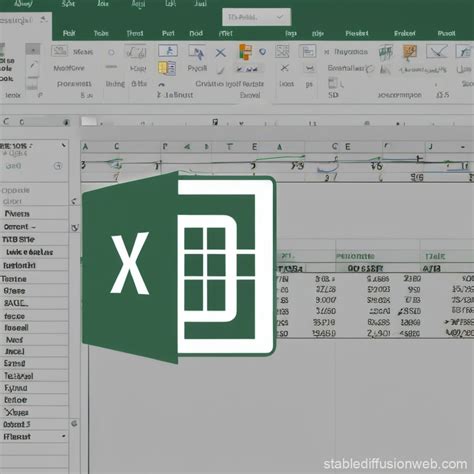Click the line chart icon in ribbon
Viewport: 474px width, 474px height.
[436, 52]
